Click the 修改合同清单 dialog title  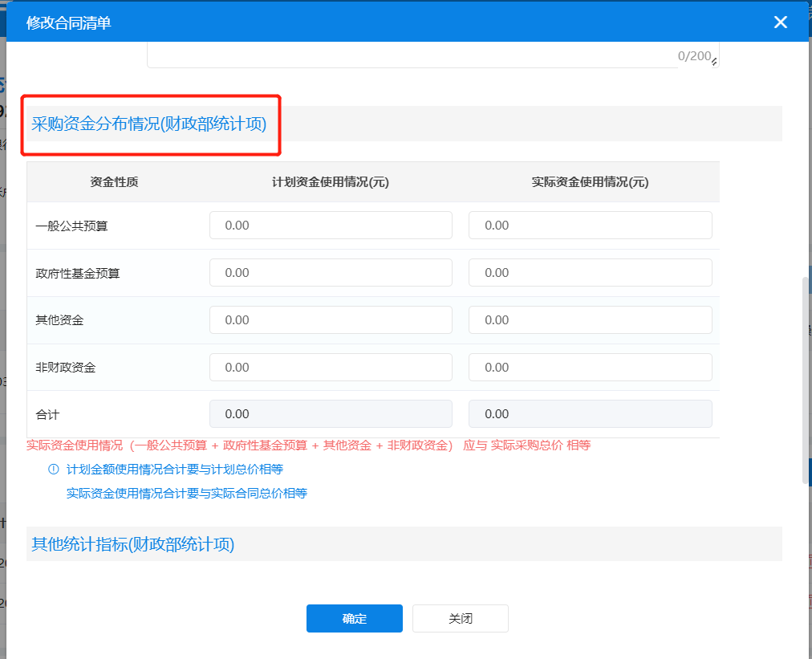[x=68, y=22]
